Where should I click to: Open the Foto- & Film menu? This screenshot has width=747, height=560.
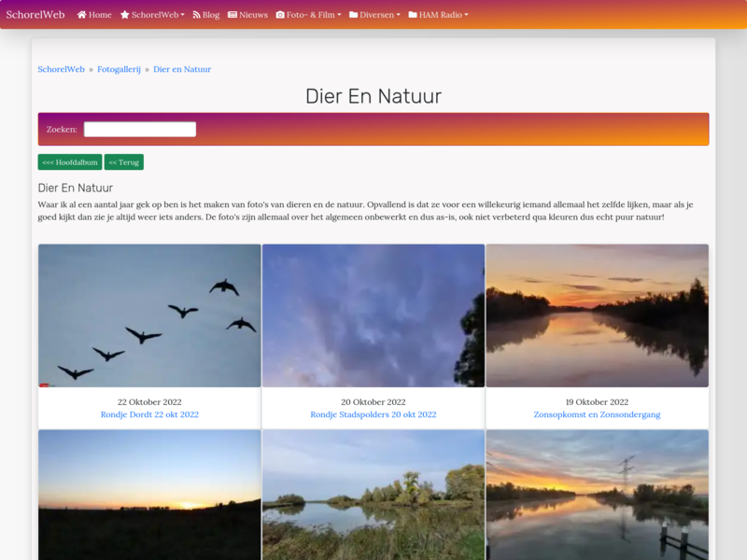pyautogui.click(x=309, y=15)
